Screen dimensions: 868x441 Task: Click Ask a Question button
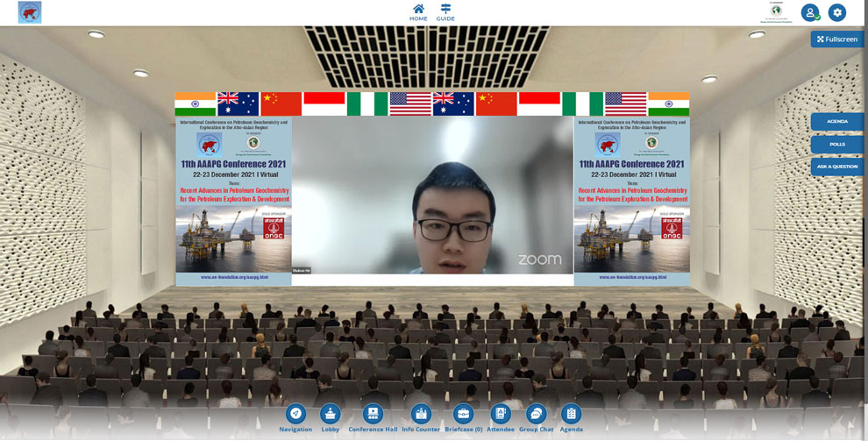pyautogui.click(x=837, y=167)
